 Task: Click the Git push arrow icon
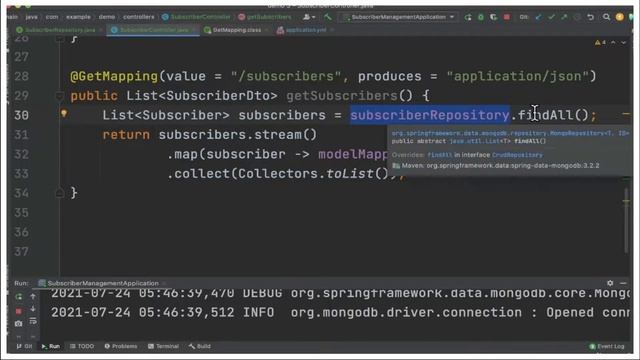click(x=564, y=17)
